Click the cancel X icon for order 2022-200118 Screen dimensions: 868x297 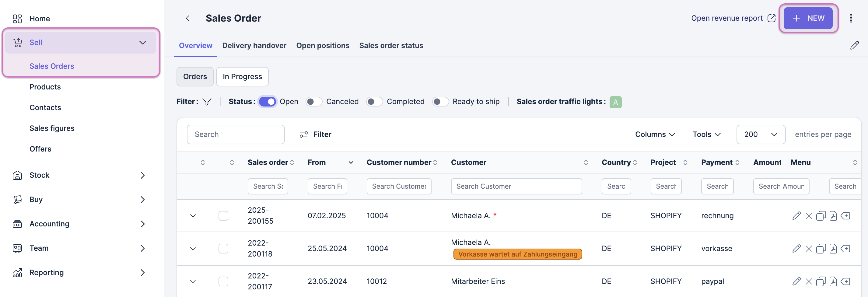[x=809, y=249]
